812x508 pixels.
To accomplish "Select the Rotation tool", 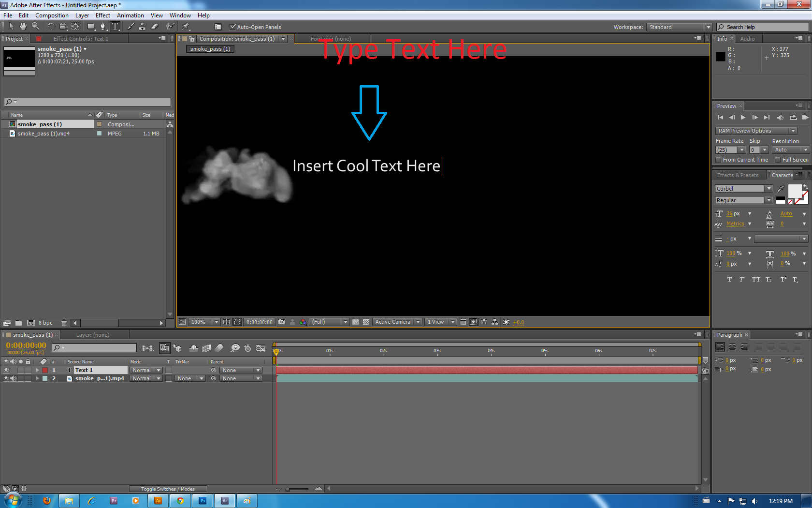I will click(x=51, y=26).
